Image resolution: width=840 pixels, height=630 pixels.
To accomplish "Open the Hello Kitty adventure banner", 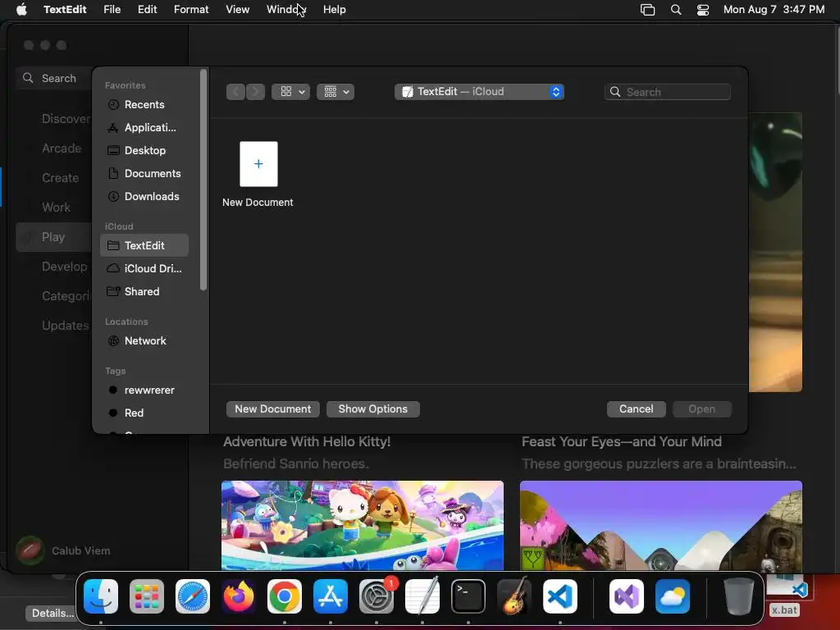I will (362, 525).
